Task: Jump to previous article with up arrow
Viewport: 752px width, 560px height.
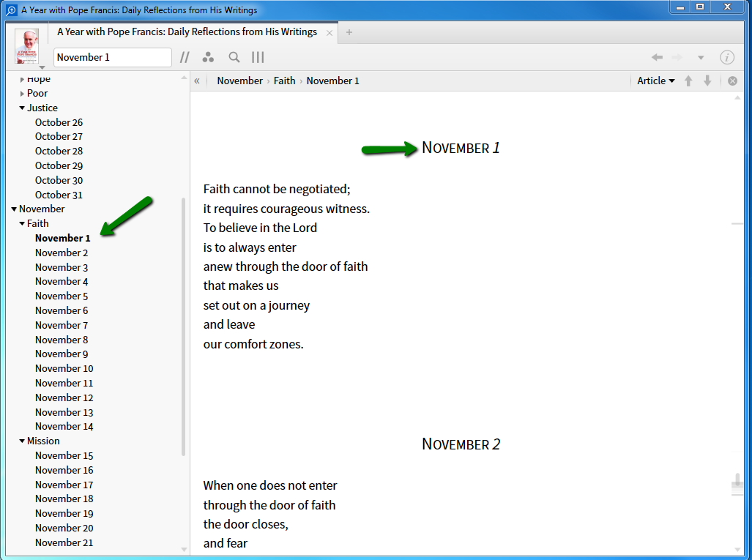Action: (688, 81)
